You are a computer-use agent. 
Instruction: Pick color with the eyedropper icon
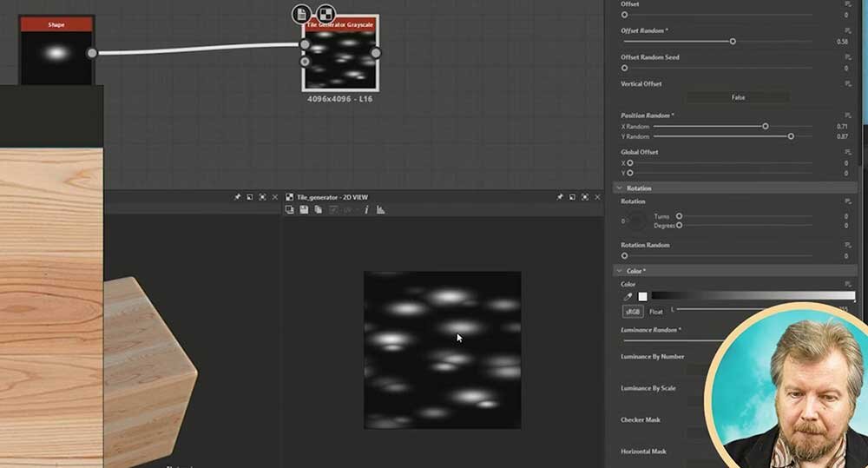click(x=628, y=297)
